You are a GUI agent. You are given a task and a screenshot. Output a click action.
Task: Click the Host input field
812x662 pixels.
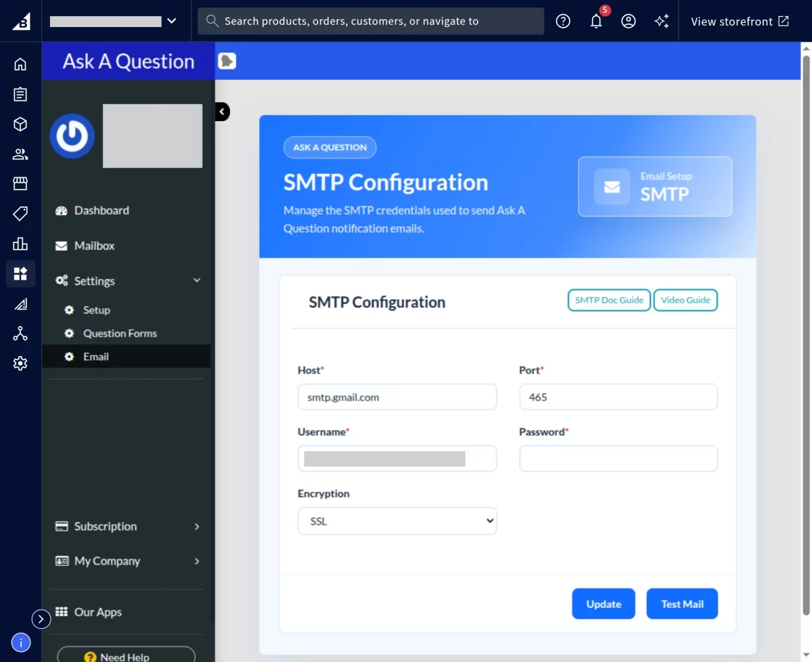(397, 397)
